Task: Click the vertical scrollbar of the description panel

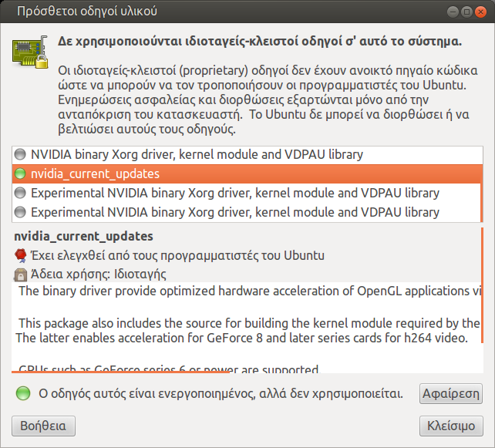Action: pyautogui.click(x=482, y=285)
